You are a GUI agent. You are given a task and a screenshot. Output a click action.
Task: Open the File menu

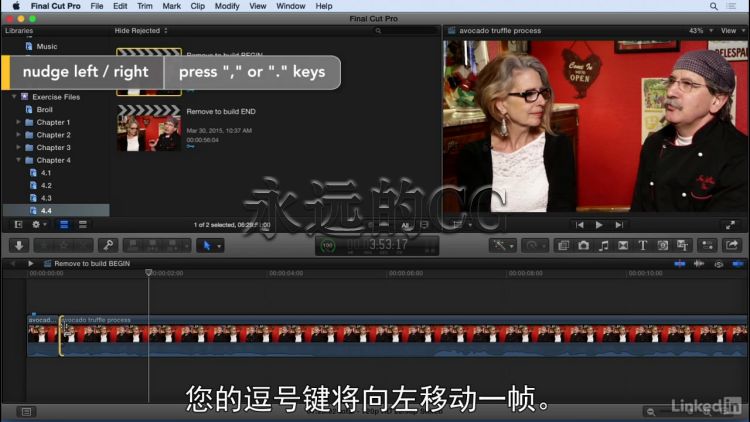click(97, 6)
